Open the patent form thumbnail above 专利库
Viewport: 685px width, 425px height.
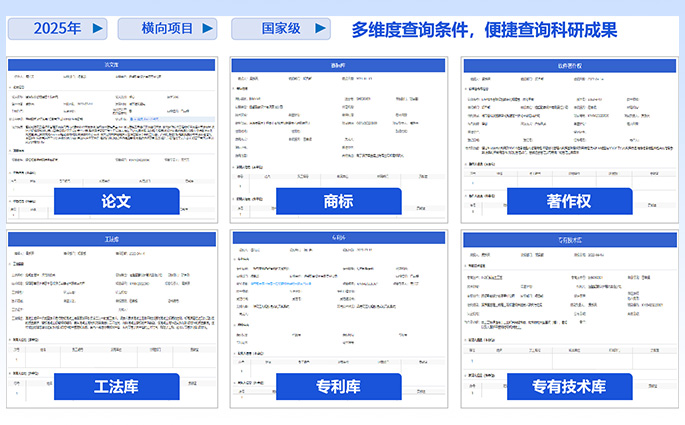[x=336, y=305]
